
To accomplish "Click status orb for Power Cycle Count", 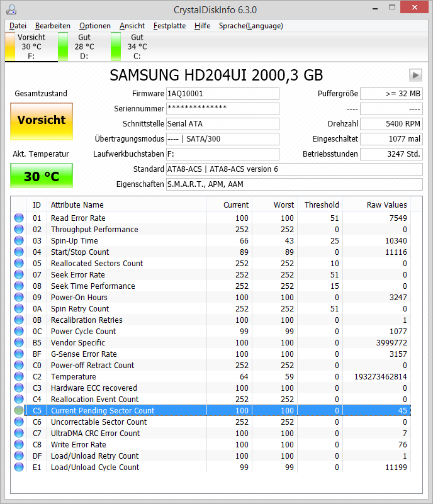I will (x=19, y=331).
